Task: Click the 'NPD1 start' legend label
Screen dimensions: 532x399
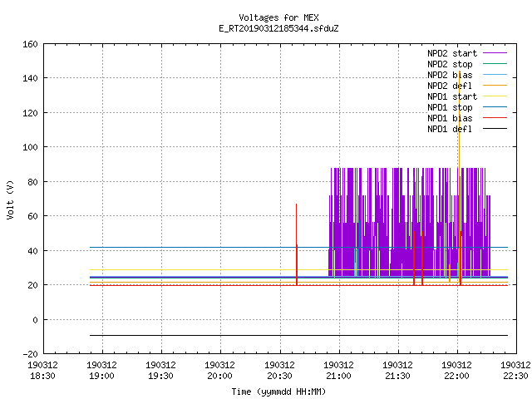Action: click(x=452, y=96)
